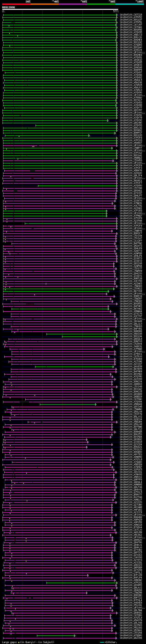Click the red 20% identity legend bar
This screenshot has width=146, height=644.
pyautogui.click(x=16, y=4)
